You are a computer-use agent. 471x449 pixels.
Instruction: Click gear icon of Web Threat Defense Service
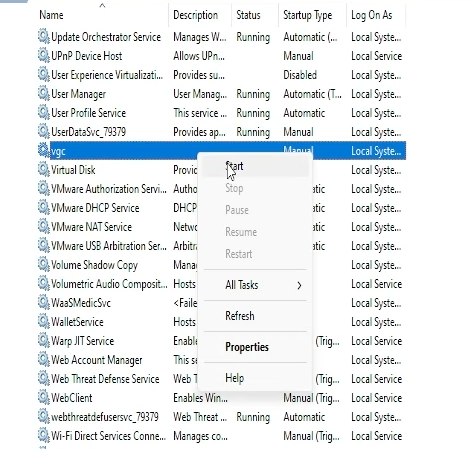[x=43, y=378]
